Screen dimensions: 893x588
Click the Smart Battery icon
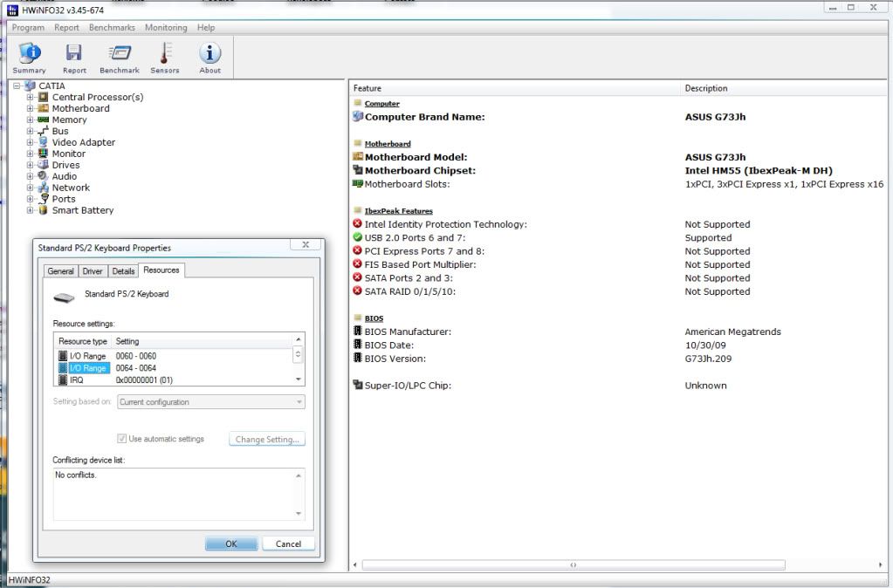coord(44,210)
